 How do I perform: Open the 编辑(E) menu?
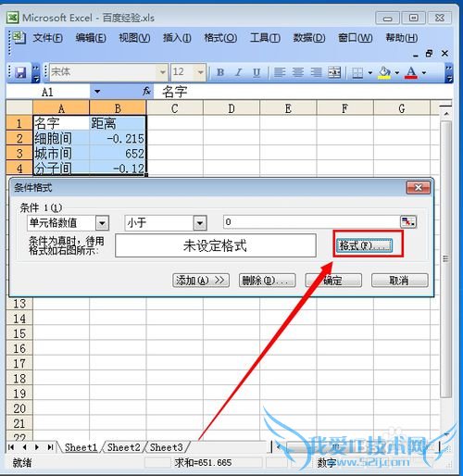point(91,38)
